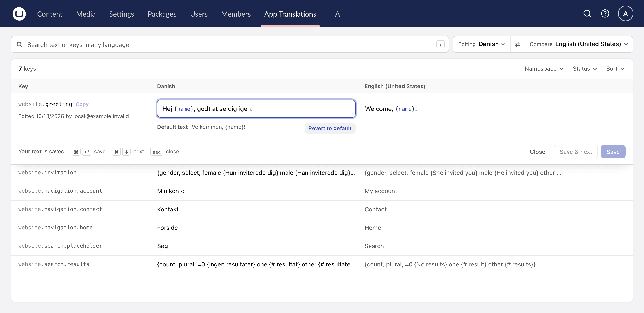Click the Umbraco logo icon

point(19,14)
